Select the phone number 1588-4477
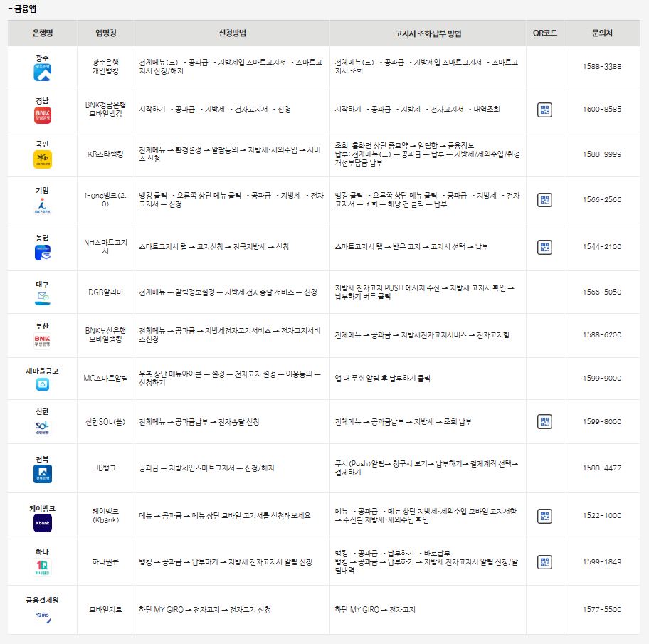 (602, 468)
